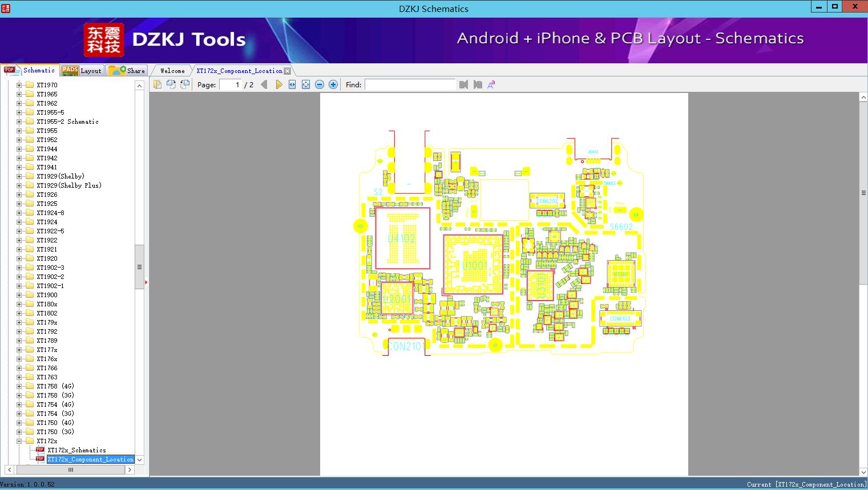Image resolution: width=868 pixels, height=490 pixels.
Task: Collapse the XT172x folder node
Action: tap(19, 441)
